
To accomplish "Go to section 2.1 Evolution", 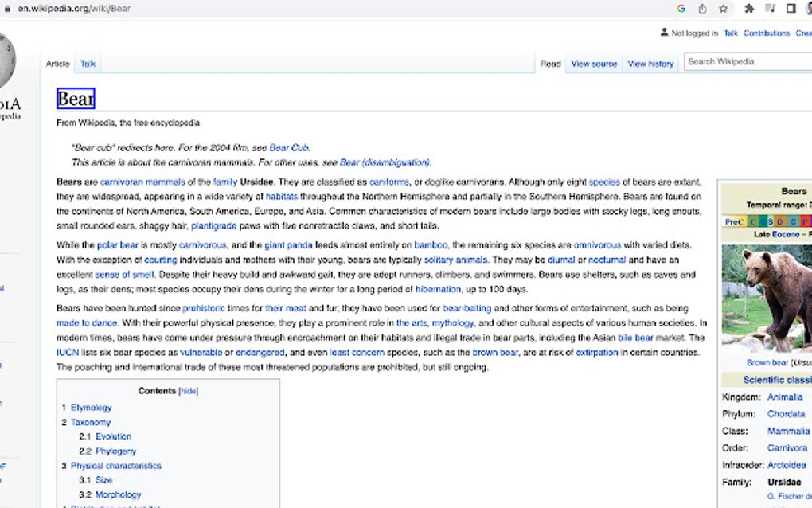I will (x=113, y=436).
